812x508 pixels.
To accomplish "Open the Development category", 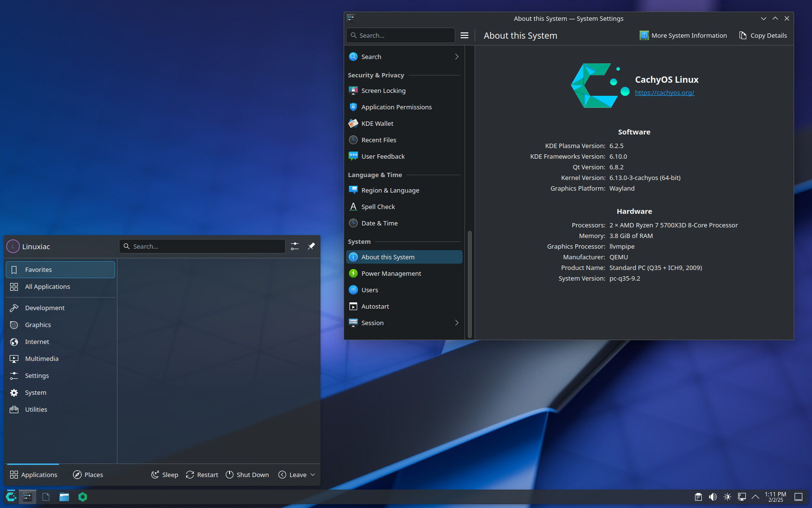I will click(60, 308).
